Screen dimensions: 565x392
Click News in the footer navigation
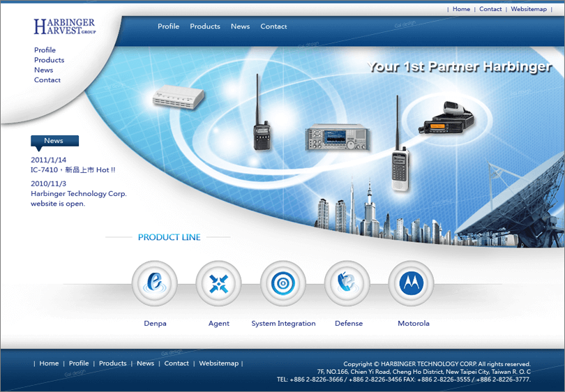point(146,363)
